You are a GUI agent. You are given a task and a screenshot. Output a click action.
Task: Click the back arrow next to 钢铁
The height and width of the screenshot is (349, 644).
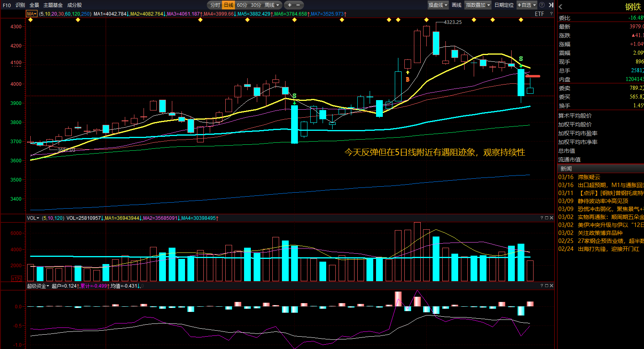coord(561,7)
